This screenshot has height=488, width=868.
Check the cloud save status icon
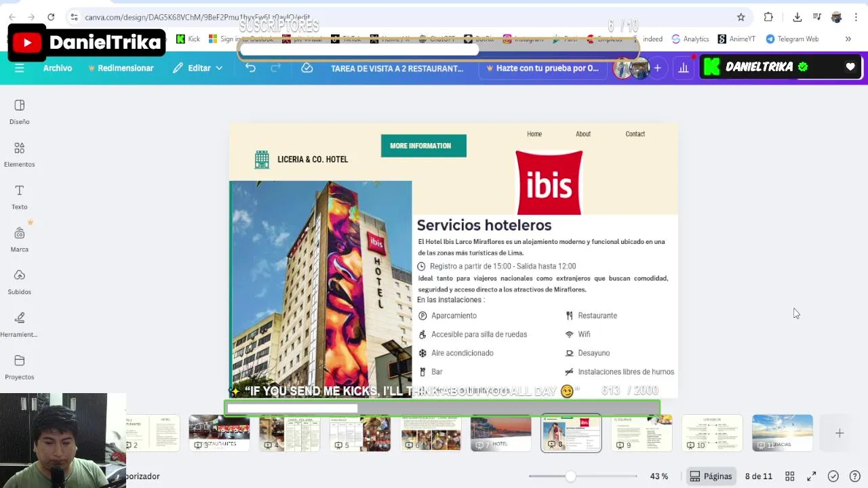tap(307, 68)
